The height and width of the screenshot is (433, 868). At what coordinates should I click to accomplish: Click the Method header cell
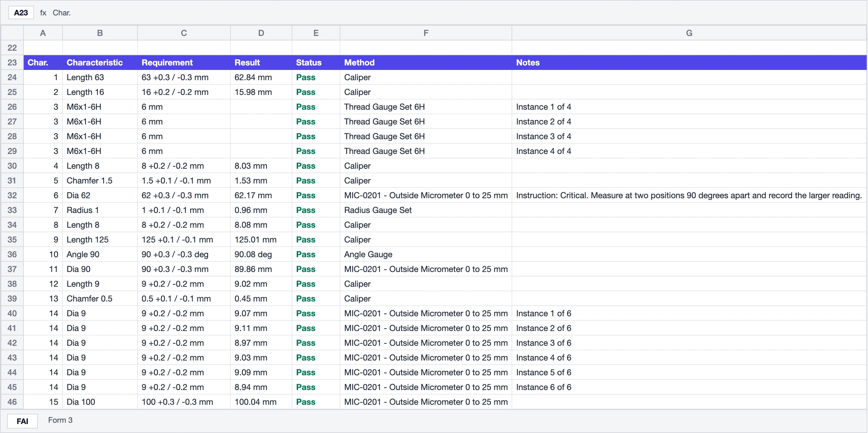pos(426,63)
